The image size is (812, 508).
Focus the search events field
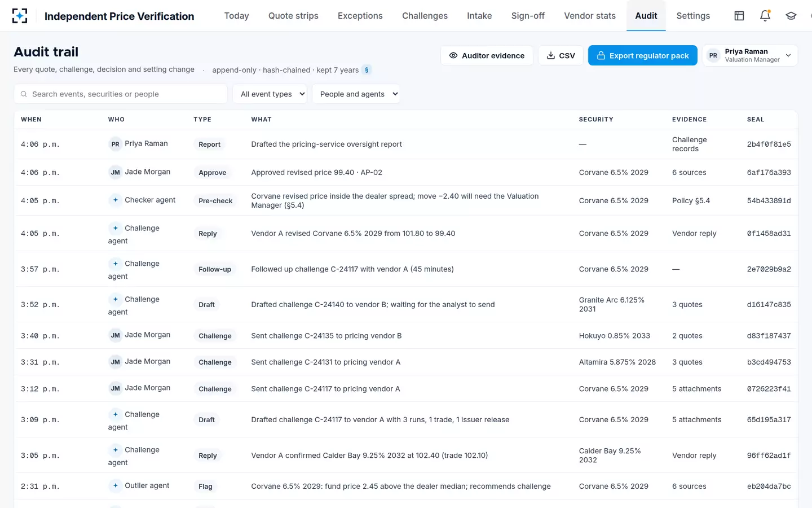tap(121, 94)
